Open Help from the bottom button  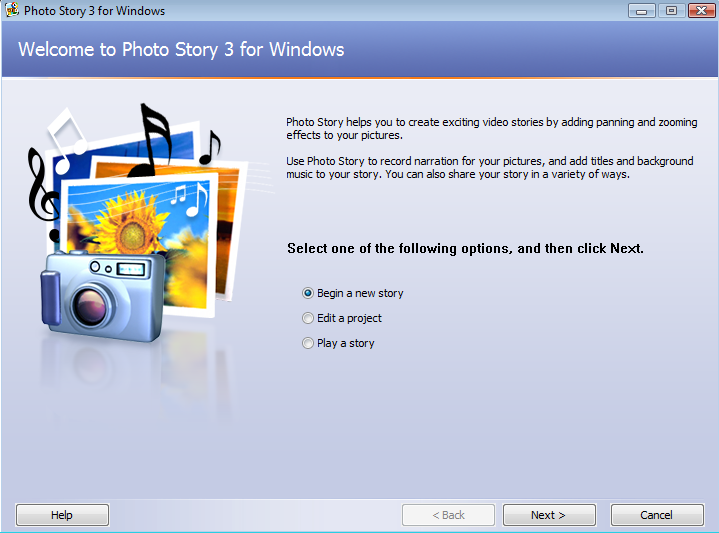62,515
